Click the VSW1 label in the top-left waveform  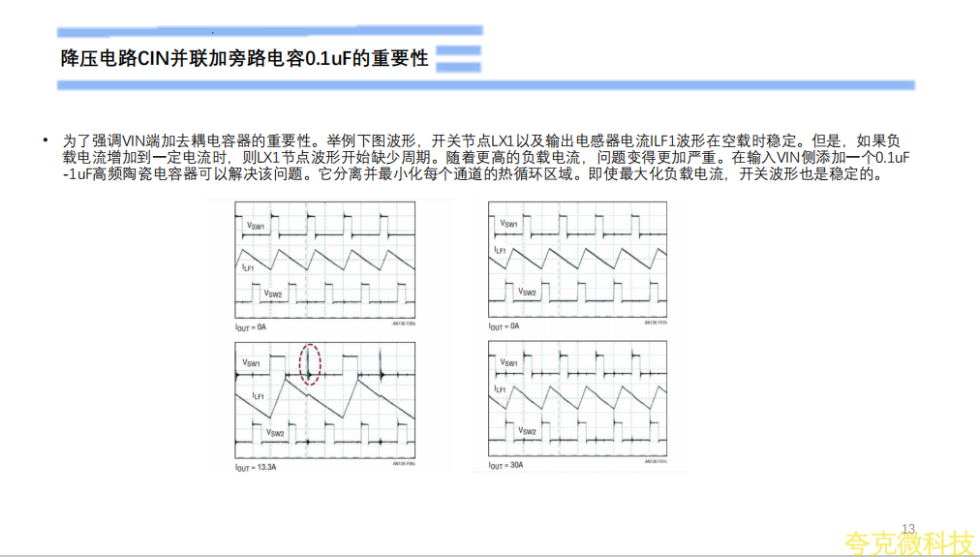coord(257,226)
